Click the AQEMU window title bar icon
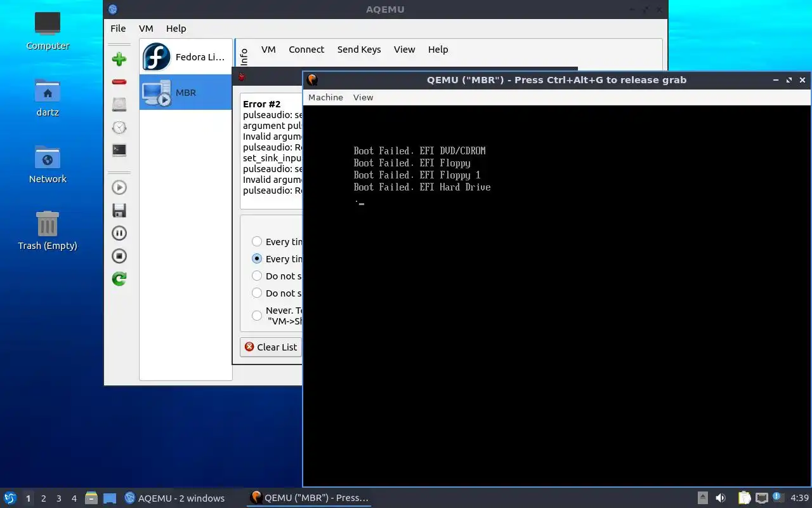This screenshot has height=508, width=812. 113,9
